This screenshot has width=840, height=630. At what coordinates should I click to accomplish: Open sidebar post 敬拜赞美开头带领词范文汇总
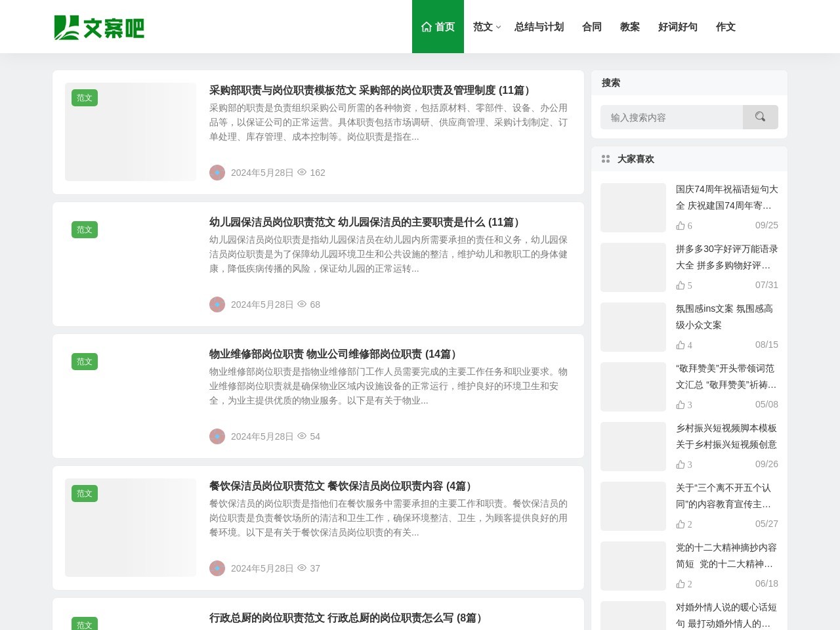(726, 376)
